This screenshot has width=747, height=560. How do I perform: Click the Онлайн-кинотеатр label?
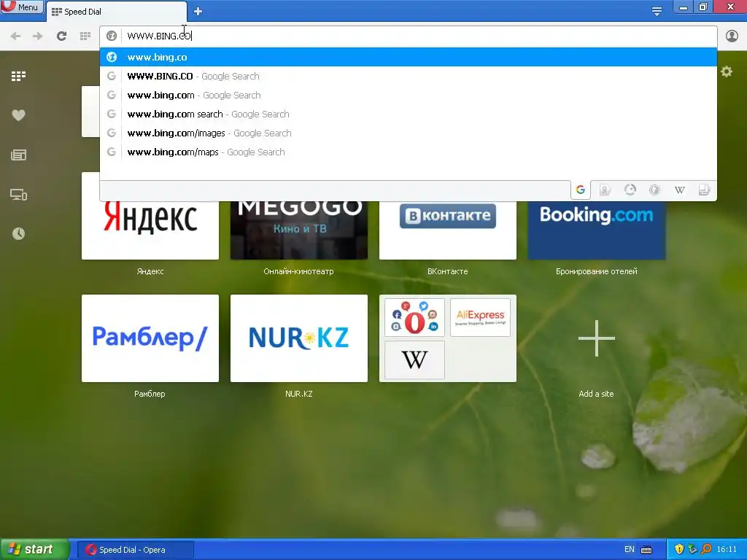pos(298,271)
